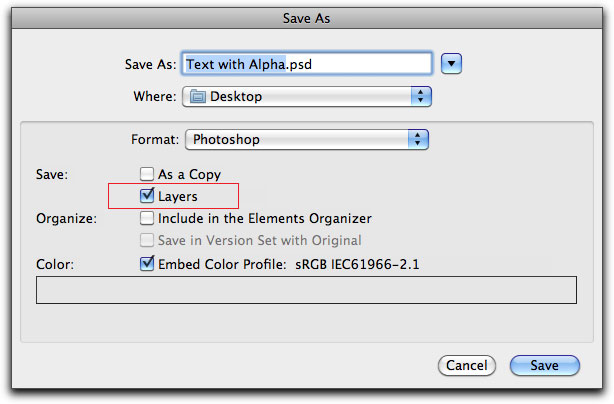Click the Cancel button
The image size is (614, 404).
(x=467, y=365)
